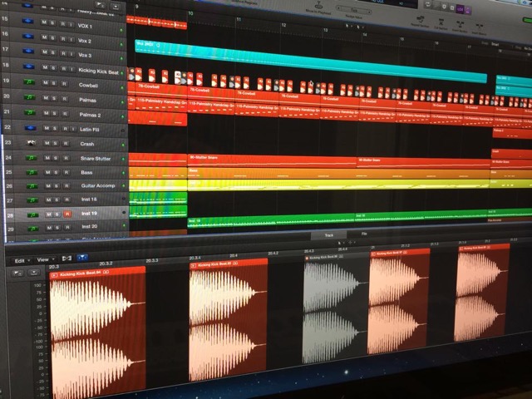Image resolution: width=532 pixels, height=399 pixels.
Task: Open the View dropdown in the audio editor
Action: pos(43,259)
